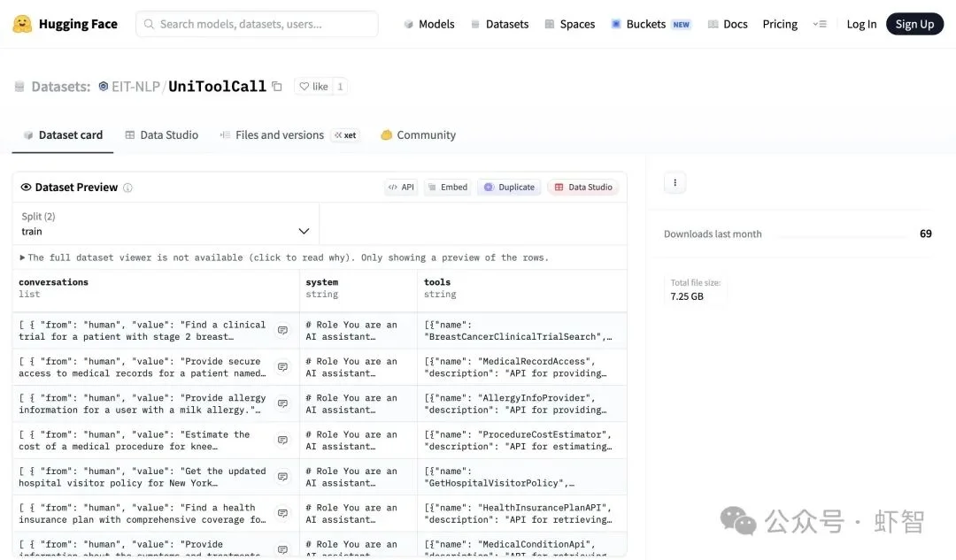
Task: Click the Sign Up button
Action: coord(914,24)
